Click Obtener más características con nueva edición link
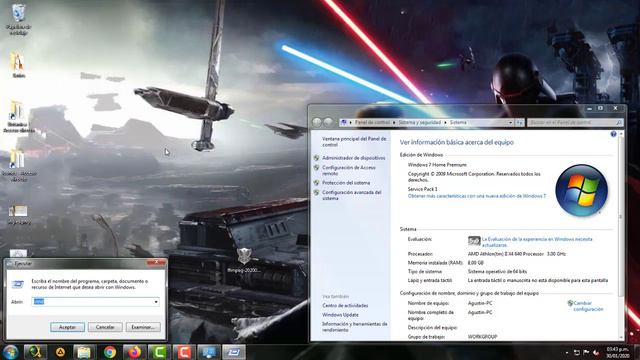The width and height of the screenshot is (640, 360). tap(477, 196)
